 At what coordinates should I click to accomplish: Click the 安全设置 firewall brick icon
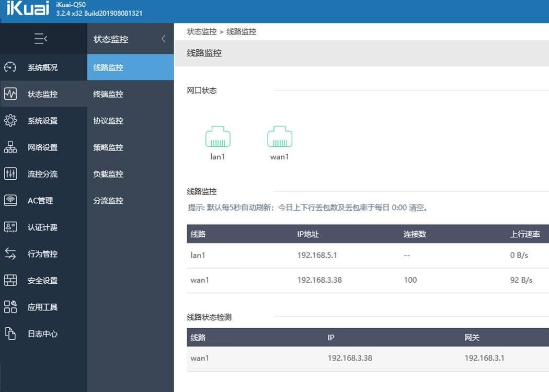pos(10,280)
